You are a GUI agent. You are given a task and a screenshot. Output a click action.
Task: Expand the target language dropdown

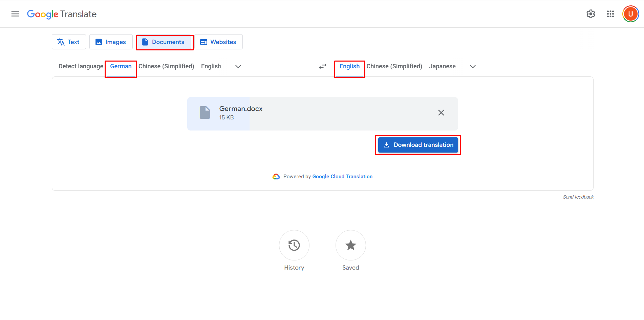tap(473, 66)
